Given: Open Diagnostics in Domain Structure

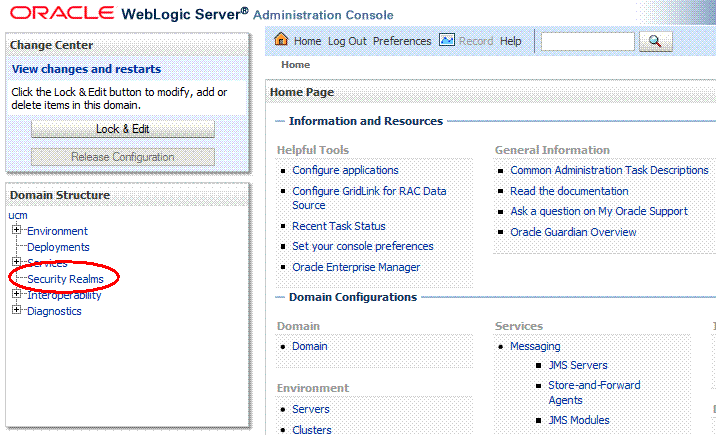Looking at the screenshot, I should pos(54,311).
